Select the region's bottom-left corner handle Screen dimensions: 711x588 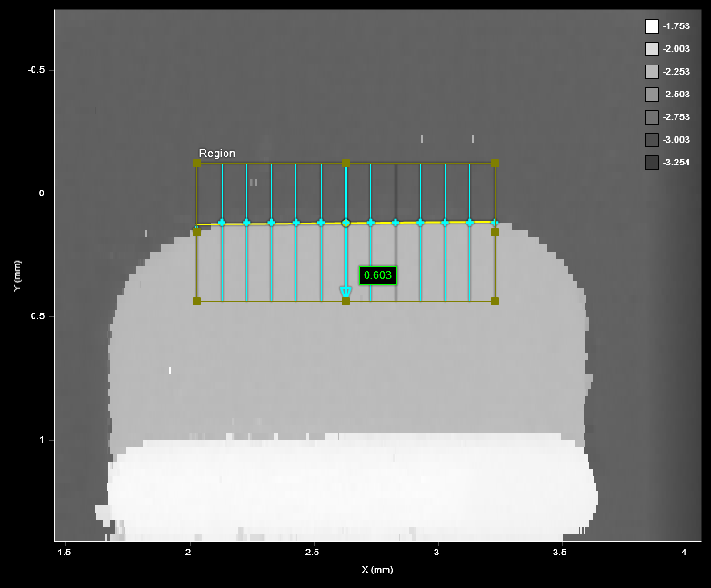coord(196,301)
